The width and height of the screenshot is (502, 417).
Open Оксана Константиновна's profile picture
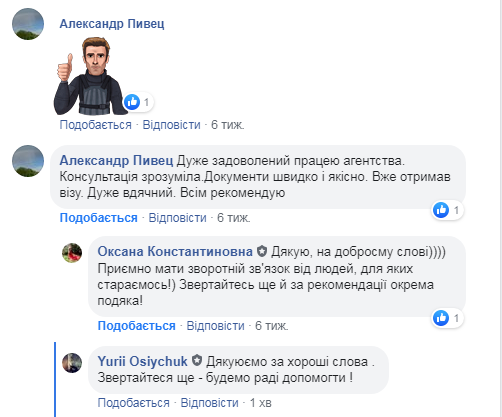pyautogui.click(x=72, y=253)
